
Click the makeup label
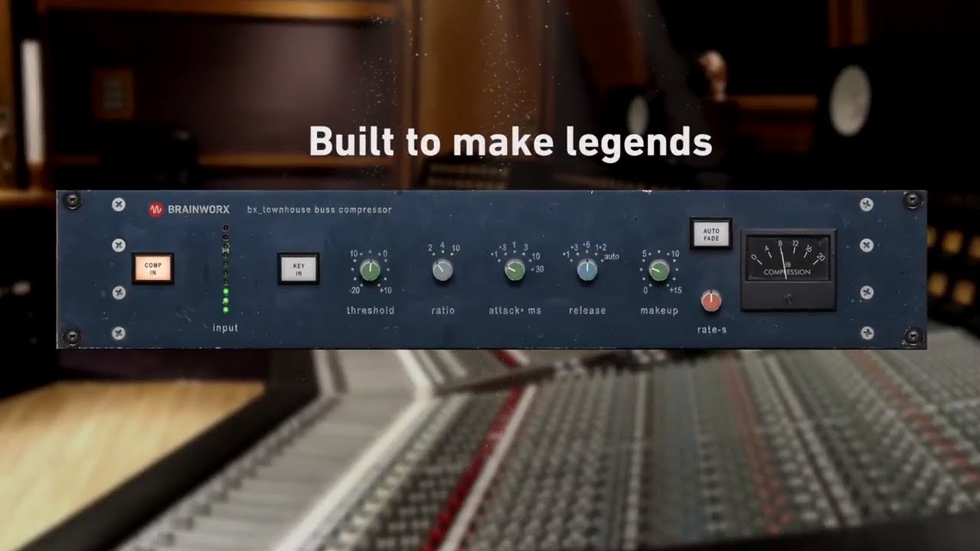659,311
